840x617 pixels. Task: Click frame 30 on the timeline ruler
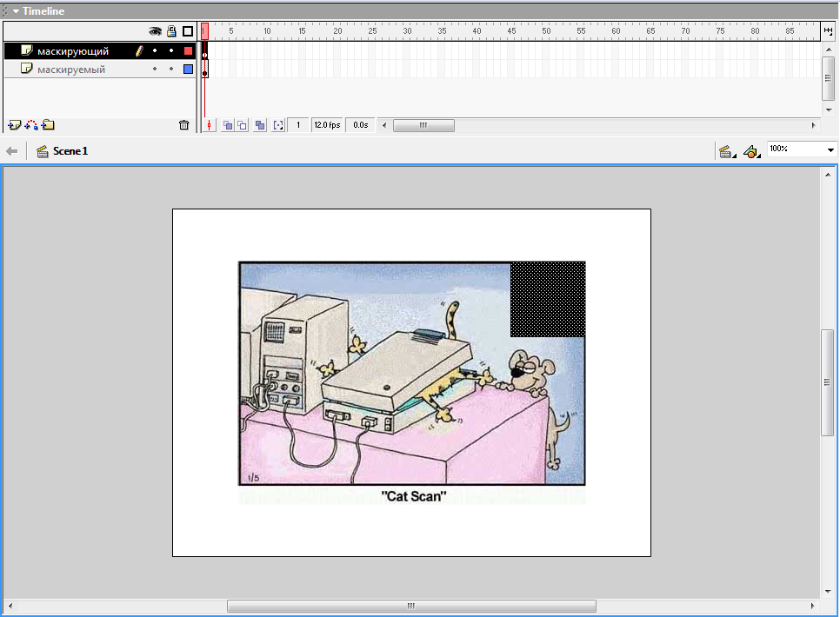pos(407,31)
